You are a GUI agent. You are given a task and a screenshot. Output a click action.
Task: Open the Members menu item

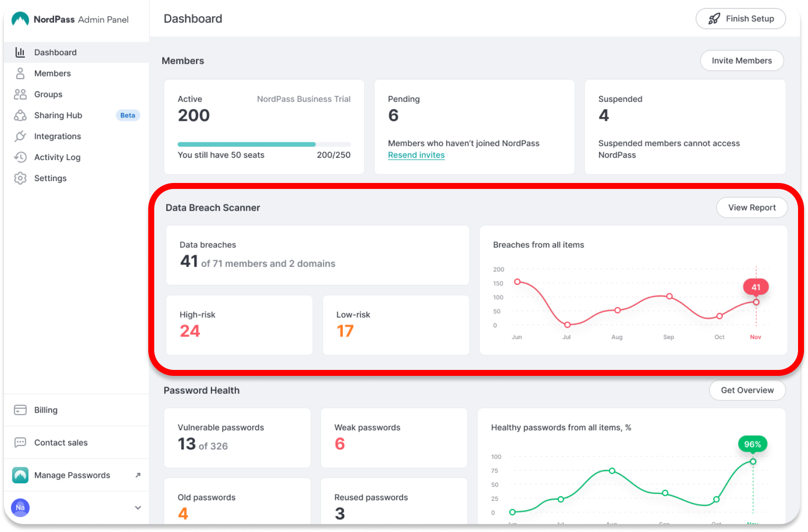[x=77, y=74]
